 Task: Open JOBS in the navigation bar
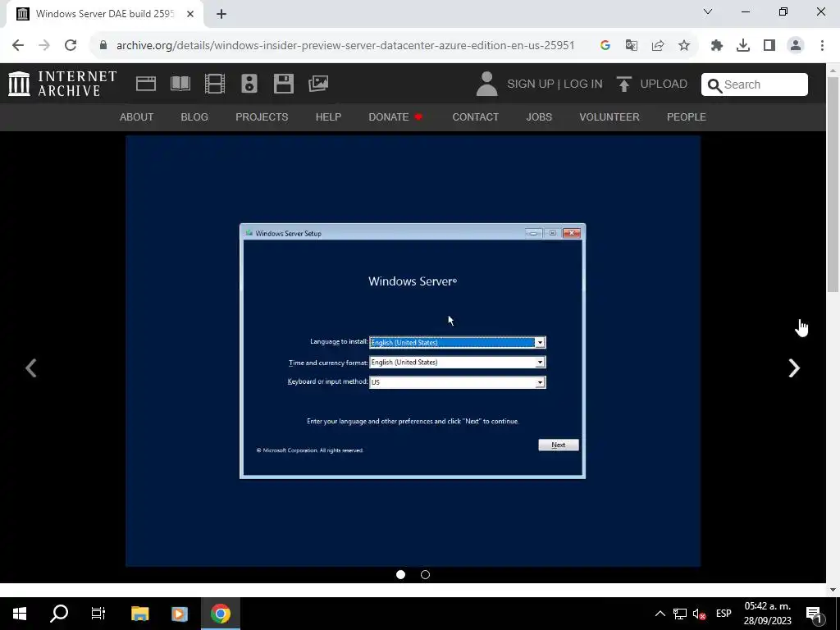point(539,116)
